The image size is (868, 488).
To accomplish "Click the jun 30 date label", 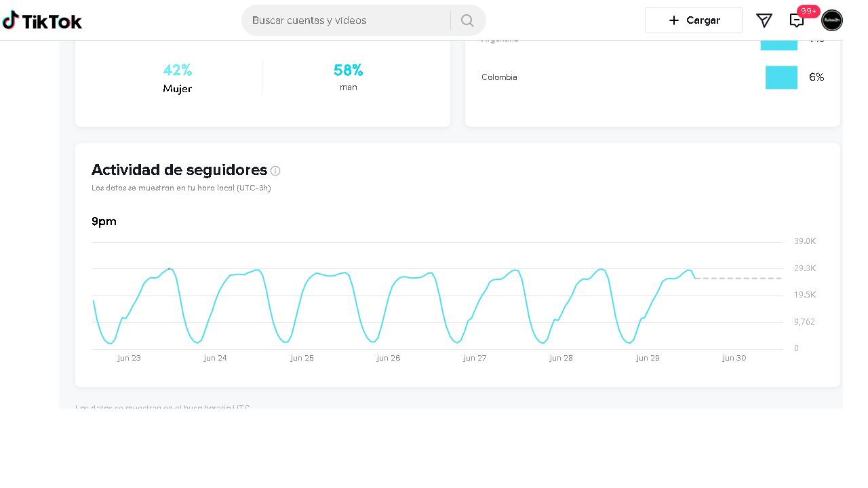I will 734,358.
